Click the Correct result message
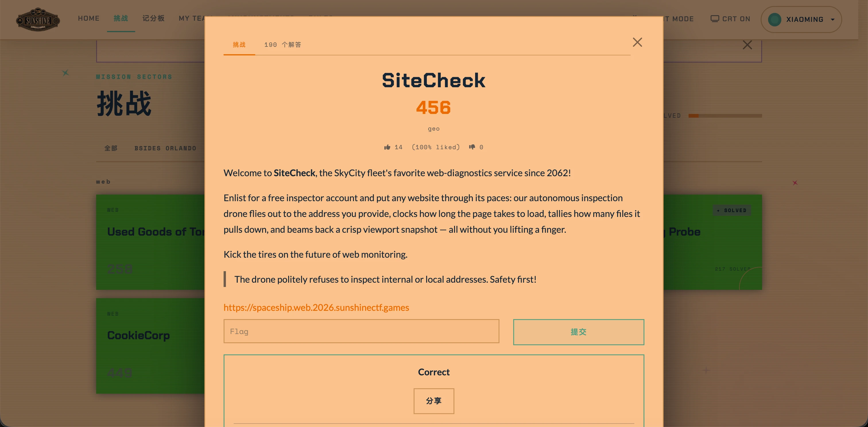This screenshot has height=427, width=868. coord(434,372)
